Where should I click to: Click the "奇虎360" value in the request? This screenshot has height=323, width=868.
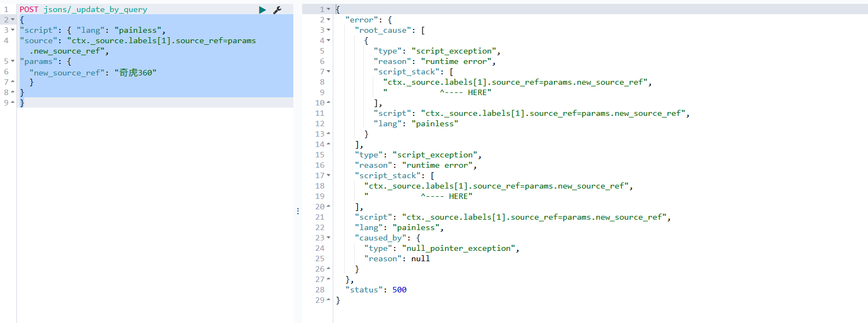pyautogui.click(x=136, y=72)
